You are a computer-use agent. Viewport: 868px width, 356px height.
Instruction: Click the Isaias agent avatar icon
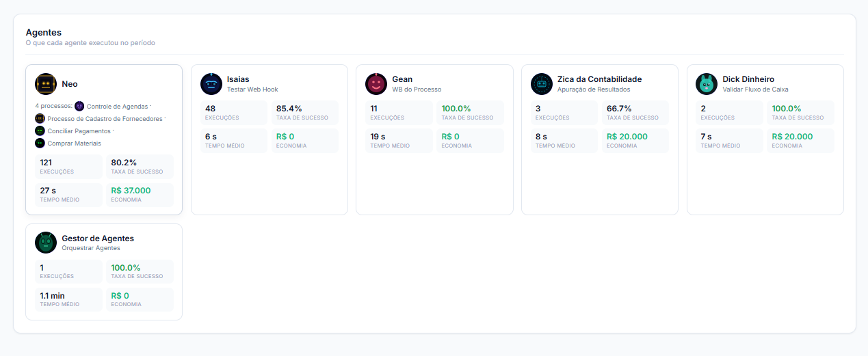[x=211, y=84]
